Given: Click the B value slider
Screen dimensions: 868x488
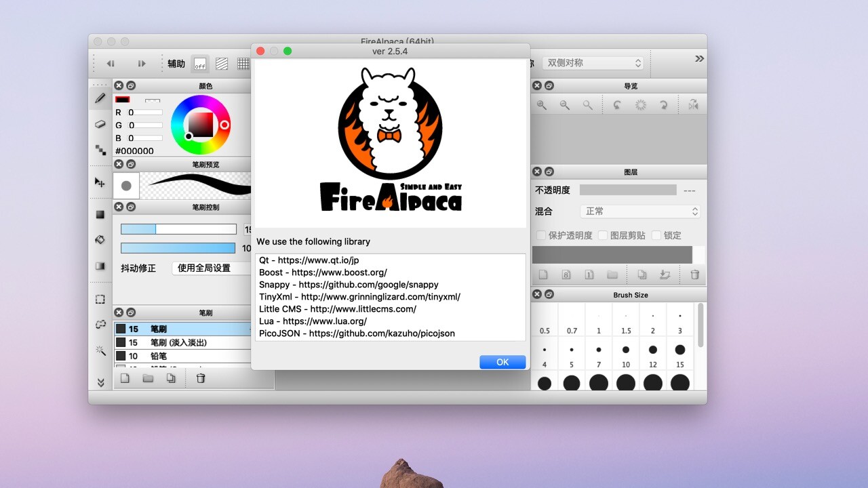Looking at the screenshot, I should tap(146, 138).
